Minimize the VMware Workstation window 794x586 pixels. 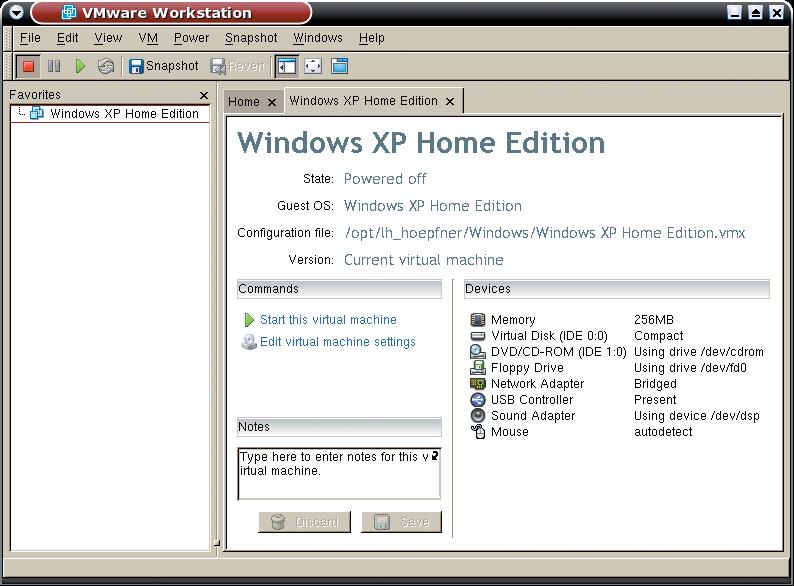[734, 12]
